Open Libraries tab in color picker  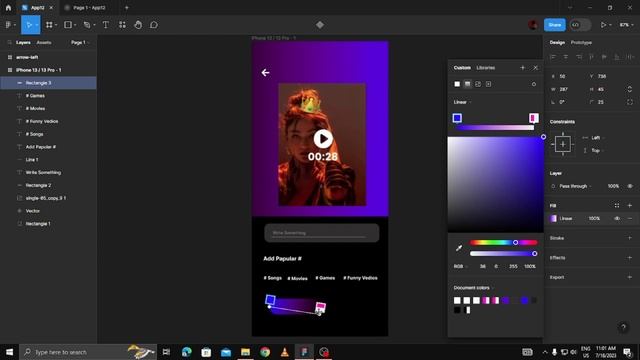[x=486, y=68]
